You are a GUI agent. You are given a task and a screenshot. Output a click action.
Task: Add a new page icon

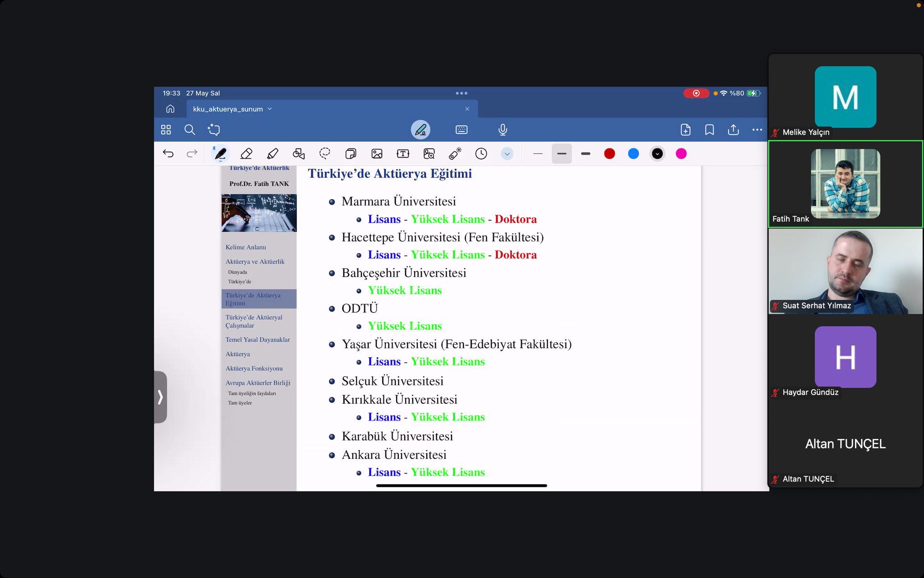coord(685,130)
